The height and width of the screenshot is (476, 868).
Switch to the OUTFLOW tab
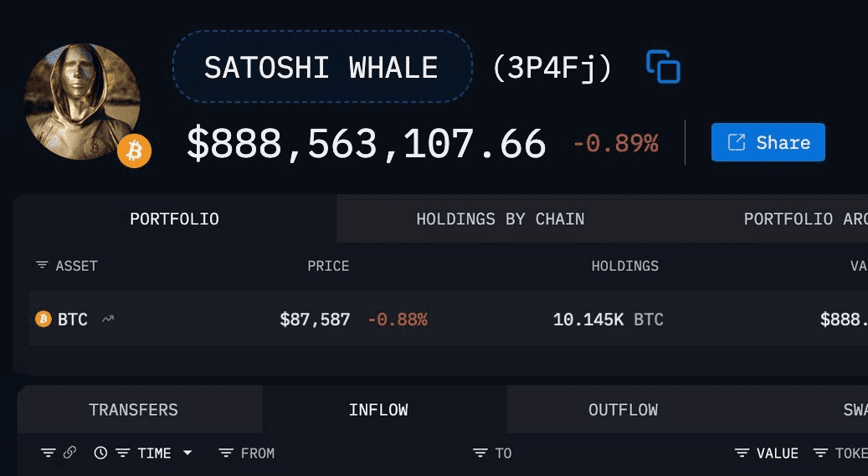[623, 410]
